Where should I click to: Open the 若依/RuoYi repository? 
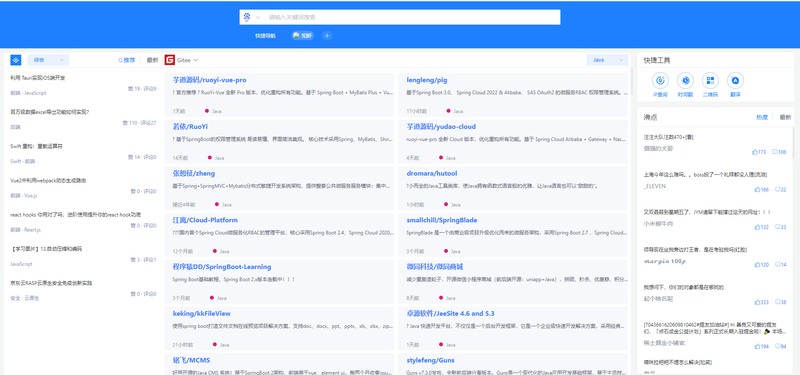[x=190, y=127]
